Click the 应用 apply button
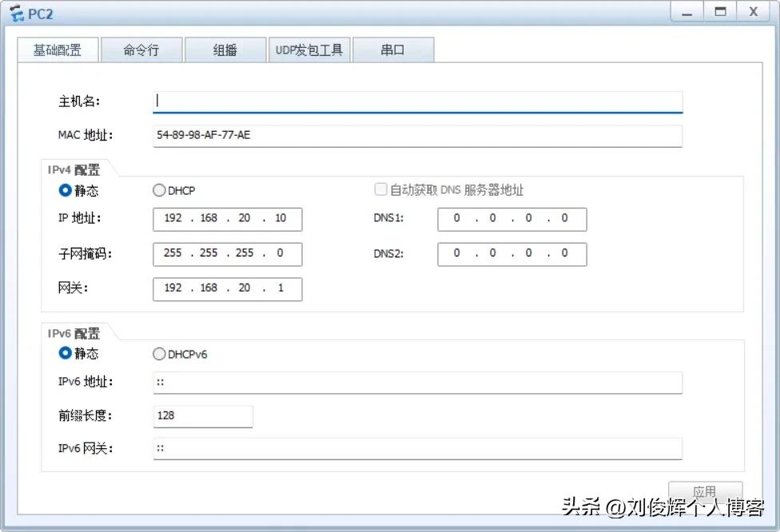This screenshot has height=532, width=780. (705, 491)
